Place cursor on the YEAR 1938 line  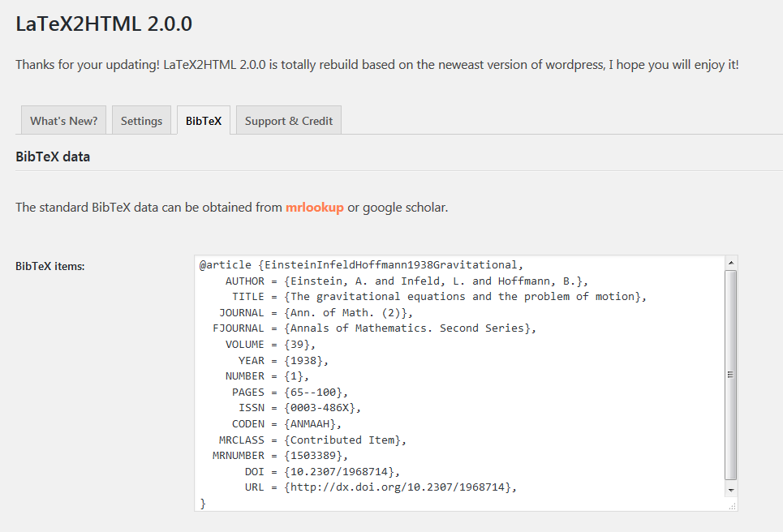(283, 360)
